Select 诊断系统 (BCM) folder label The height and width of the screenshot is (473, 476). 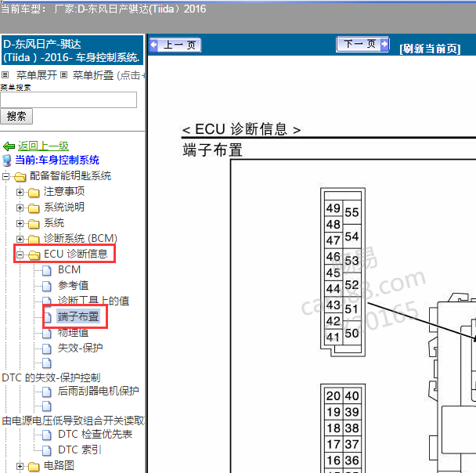point(81,238)
